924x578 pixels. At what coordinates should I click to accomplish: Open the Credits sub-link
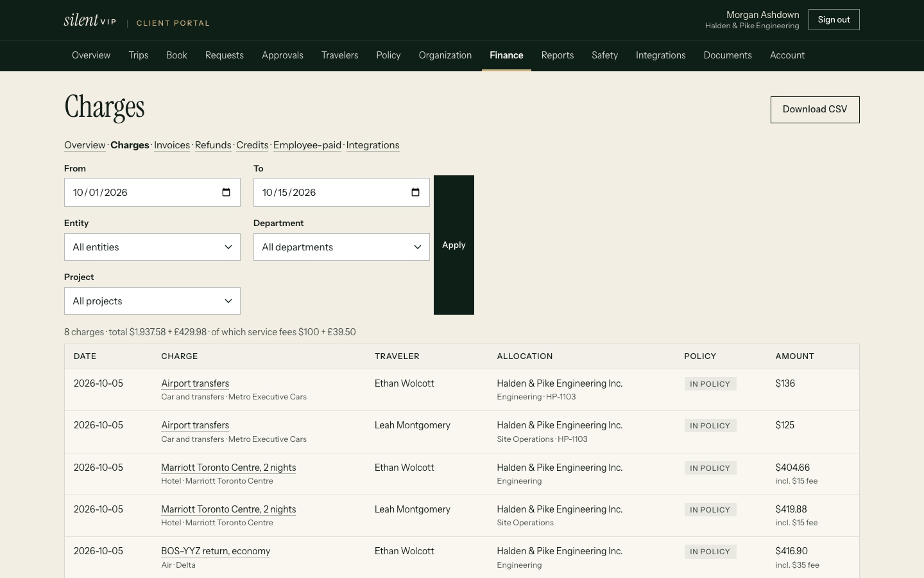click(x=252, y=145)
